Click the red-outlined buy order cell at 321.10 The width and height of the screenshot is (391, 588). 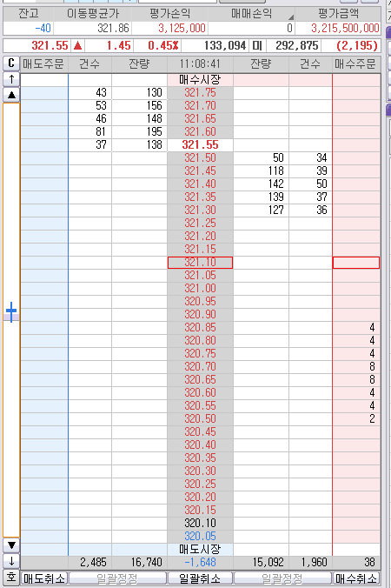(356, 263)
